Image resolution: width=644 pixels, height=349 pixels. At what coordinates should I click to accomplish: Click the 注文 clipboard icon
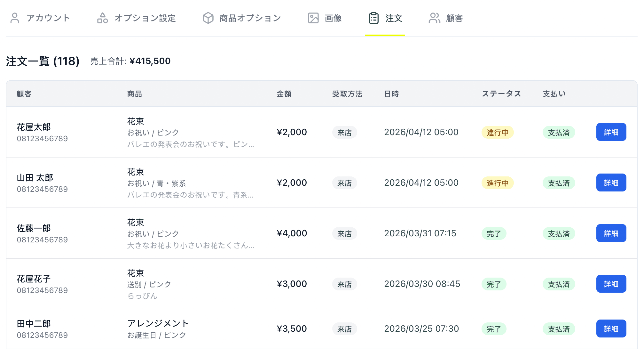pos(373,18)
